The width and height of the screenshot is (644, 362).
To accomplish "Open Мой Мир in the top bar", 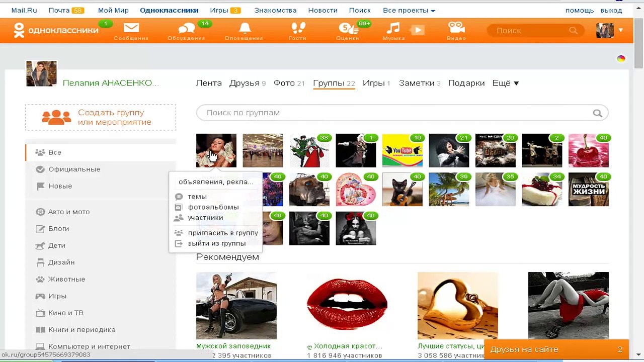I will (113, 10).
